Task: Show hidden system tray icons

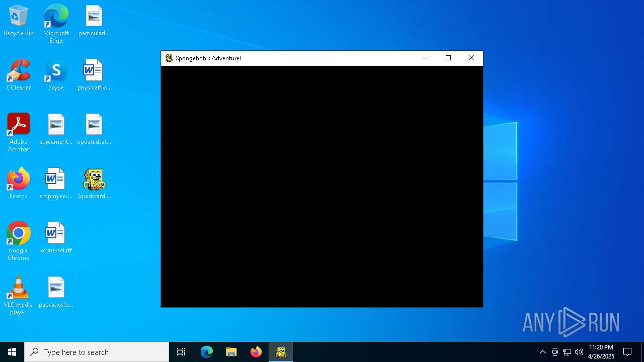Action: [543, 352]
